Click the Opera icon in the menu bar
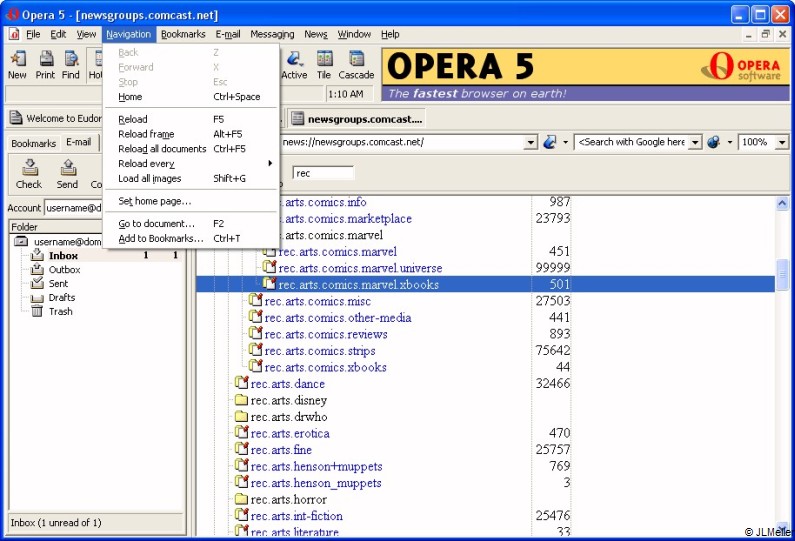The image size is (795, 541). point(14,34)
